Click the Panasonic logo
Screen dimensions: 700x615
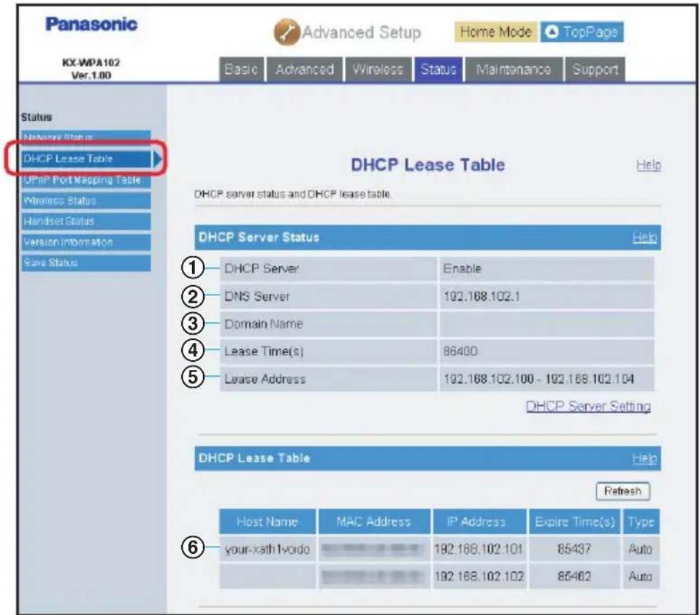pyautogui.click(x=92, y=24)
